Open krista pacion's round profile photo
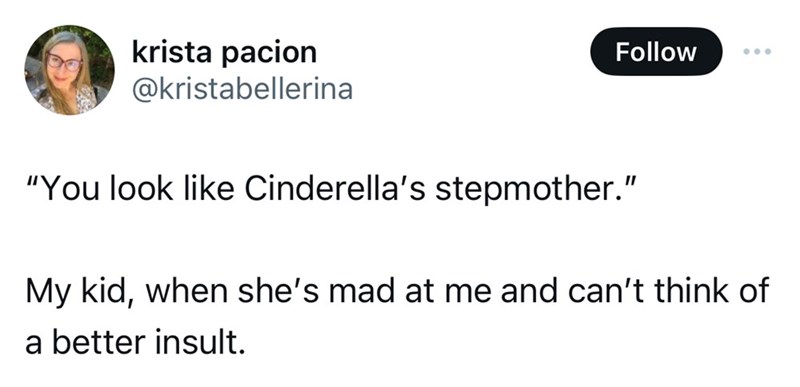 pos(69,70)
